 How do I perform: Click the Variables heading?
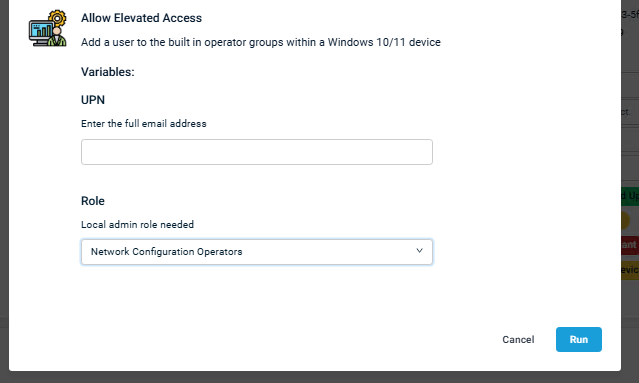tap(108, 72)
